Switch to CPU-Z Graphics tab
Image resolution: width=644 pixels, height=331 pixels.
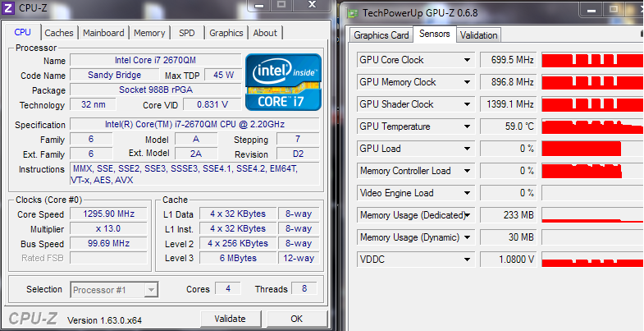click(x=226, y=33)
